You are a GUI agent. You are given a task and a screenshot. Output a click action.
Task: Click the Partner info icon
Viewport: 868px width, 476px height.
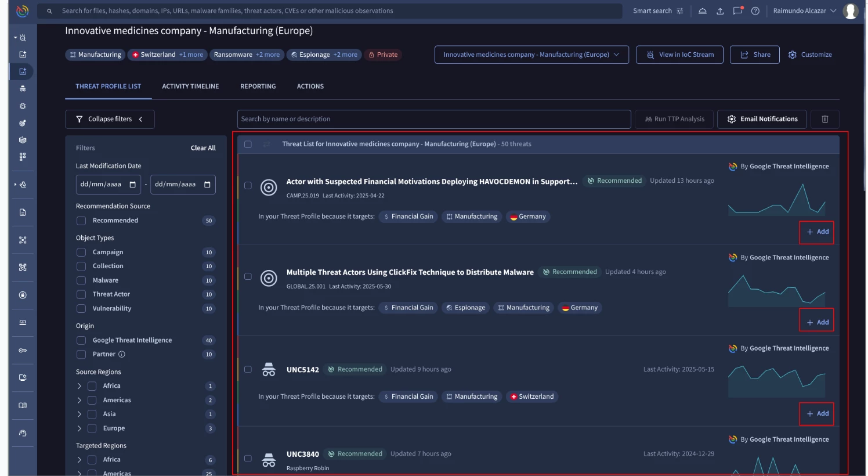(122, 354)
